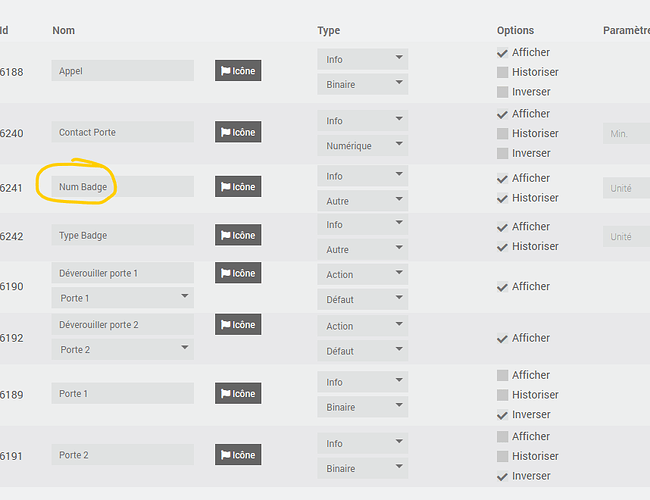This screenshot has width=650, height=500.
Task: Click the Icône button for Num Badge
Action: tap(238, 187)
